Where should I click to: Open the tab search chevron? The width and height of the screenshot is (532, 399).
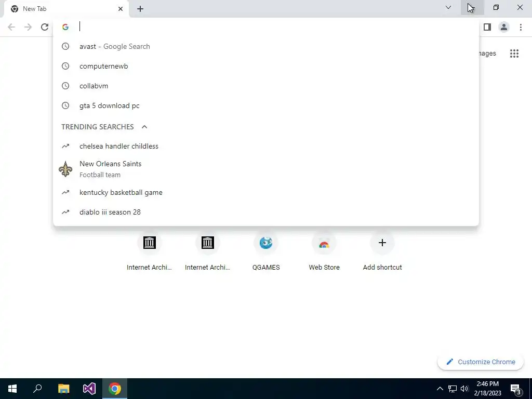coord(448,7)
